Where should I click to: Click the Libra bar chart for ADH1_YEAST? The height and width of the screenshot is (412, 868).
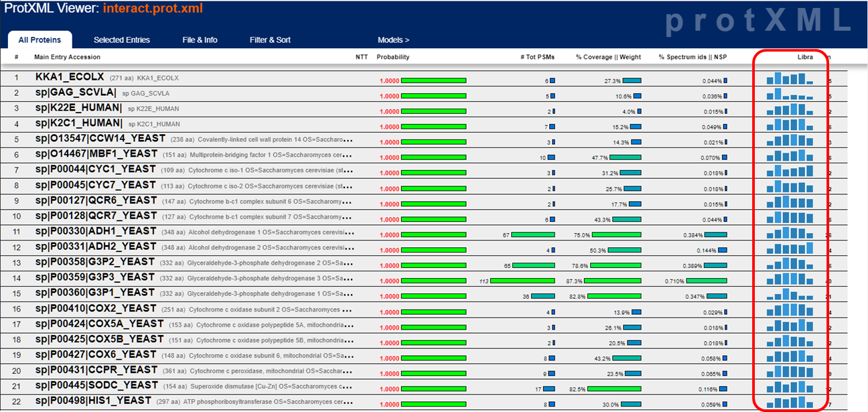[x=790, y=232]
